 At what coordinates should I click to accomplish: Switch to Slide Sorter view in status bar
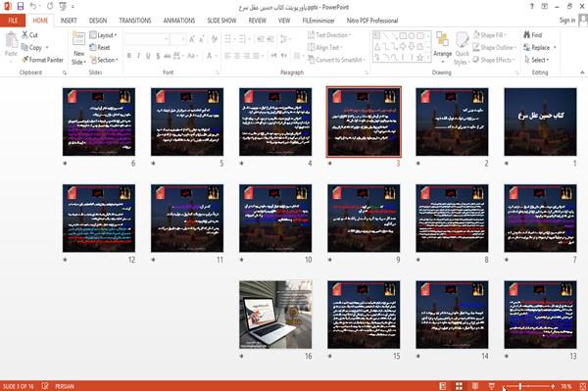click(x=459, y=386)
